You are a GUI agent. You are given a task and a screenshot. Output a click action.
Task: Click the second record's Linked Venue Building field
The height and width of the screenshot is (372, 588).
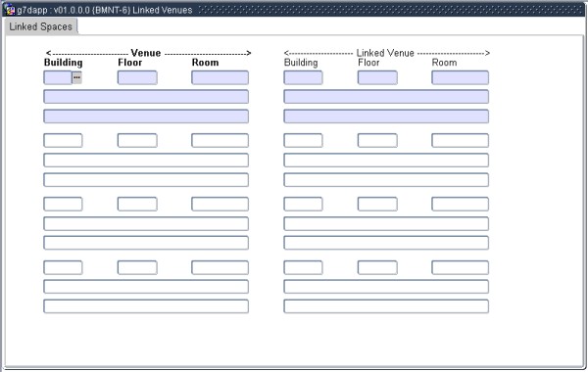tap(303, 141)
